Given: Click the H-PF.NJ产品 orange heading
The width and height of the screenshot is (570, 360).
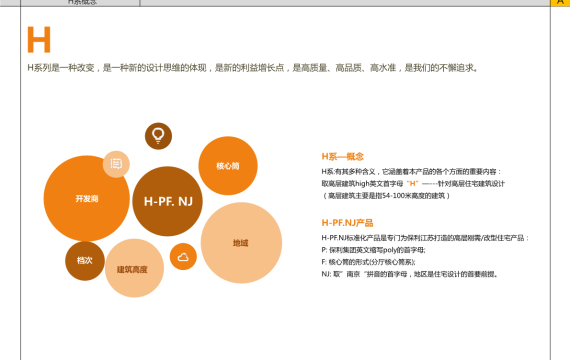Looking at the screenshot, I should pyautogui.click(x=347, y=223).
